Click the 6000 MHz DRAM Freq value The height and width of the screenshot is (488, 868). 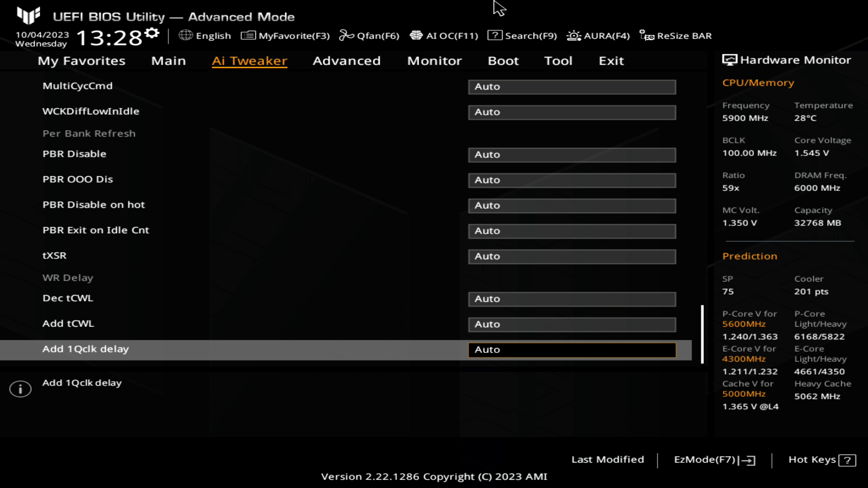[x=817, y=188]
